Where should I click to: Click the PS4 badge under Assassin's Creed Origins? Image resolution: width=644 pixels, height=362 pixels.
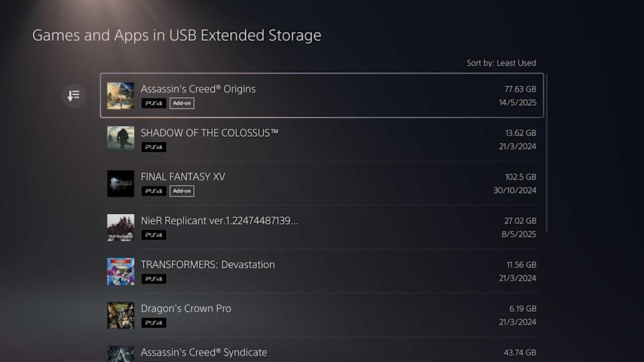[154, 103]
